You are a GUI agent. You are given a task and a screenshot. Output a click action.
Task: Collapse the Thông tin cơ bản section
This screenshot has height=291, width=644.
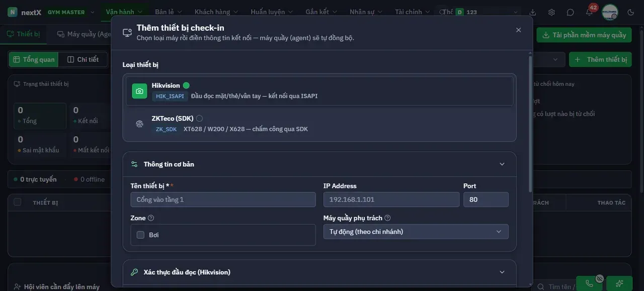502,164
